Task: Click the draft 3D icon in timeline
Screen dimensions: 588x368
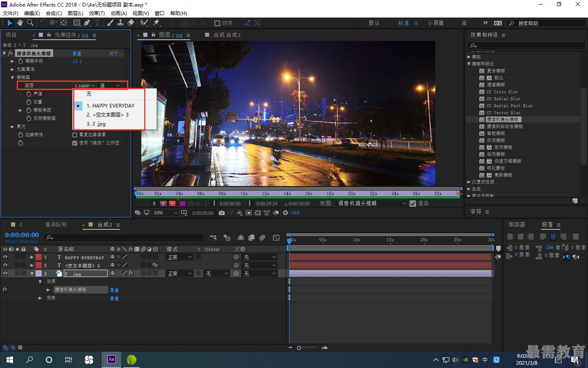Action: (x=227, y=237)
